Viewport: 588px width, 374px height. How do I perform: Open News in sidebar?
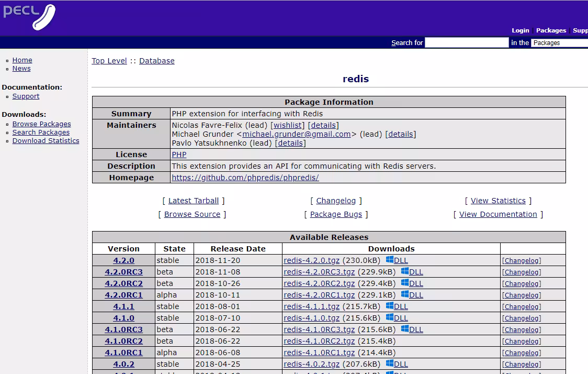(21, 68)
